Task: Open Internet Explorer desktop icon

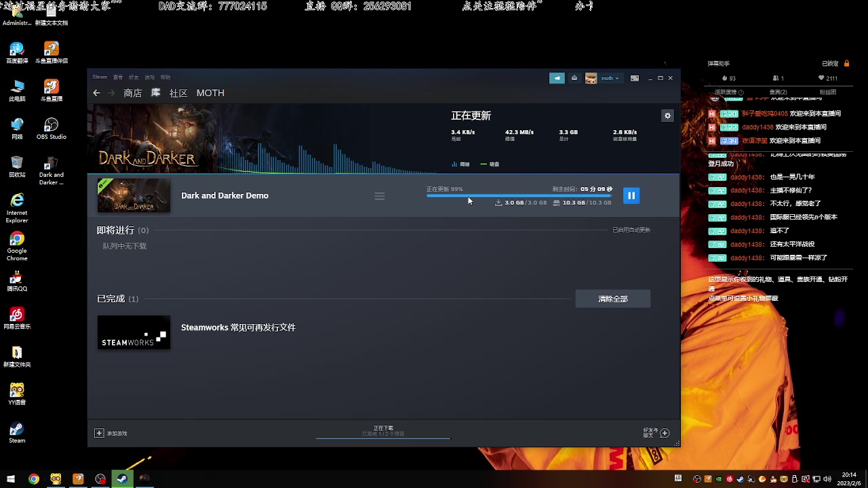Action: 17,208
